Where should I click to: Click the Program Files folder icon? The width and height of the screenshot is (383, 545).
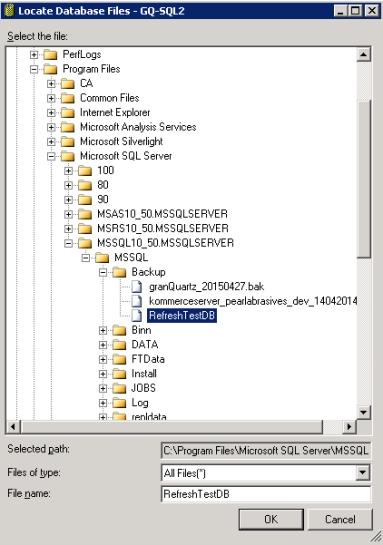pyautogui.click(x=50, y=69)
